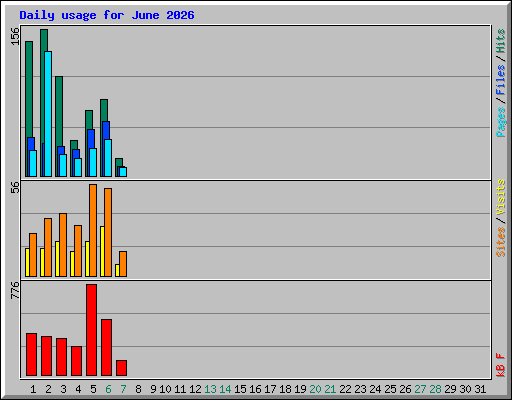Select the orange Sites bar for day 5

pyautogui.click(x=93, y=230)
